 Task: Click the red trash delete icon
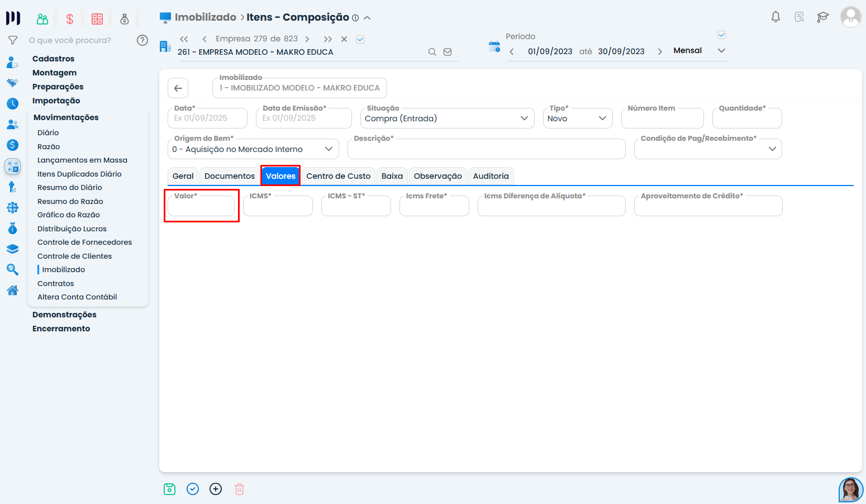click(239, 489)
